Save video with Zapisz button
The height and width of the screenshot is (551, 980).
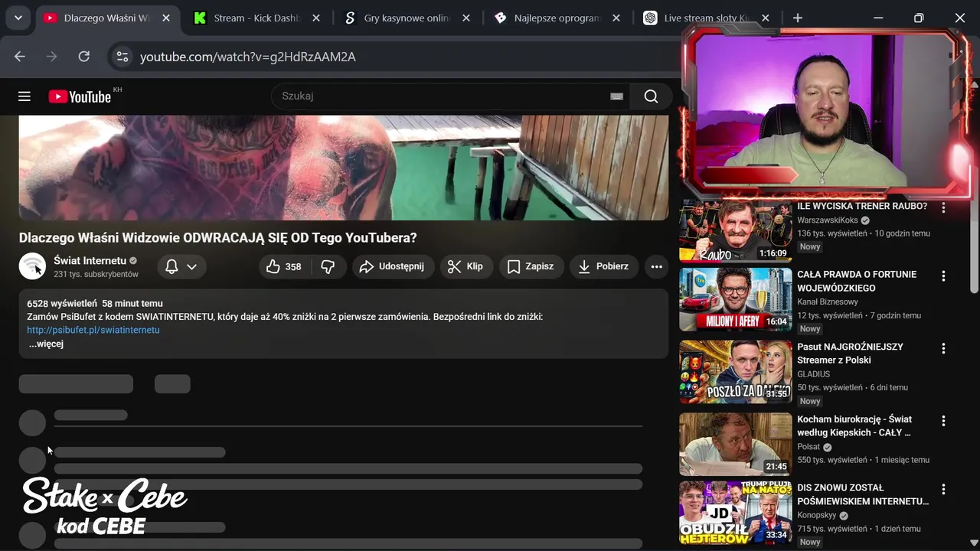click(x=531, y=266)
